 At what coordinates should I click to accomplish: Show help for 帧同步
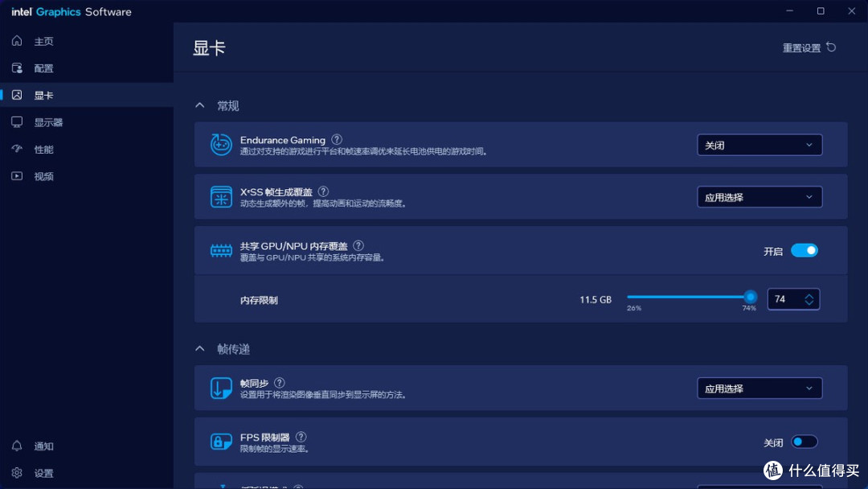tap(280, 383)
